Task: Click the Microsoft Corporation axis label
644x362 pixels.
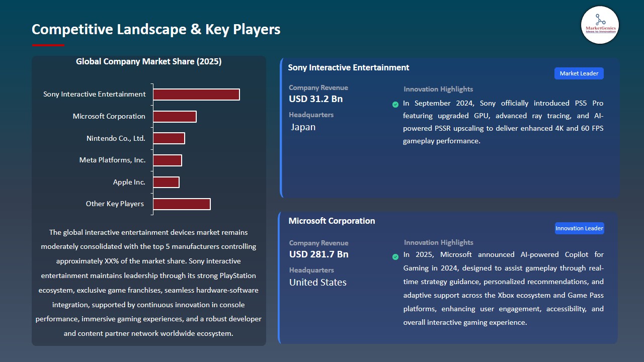Action: [109, 116]
